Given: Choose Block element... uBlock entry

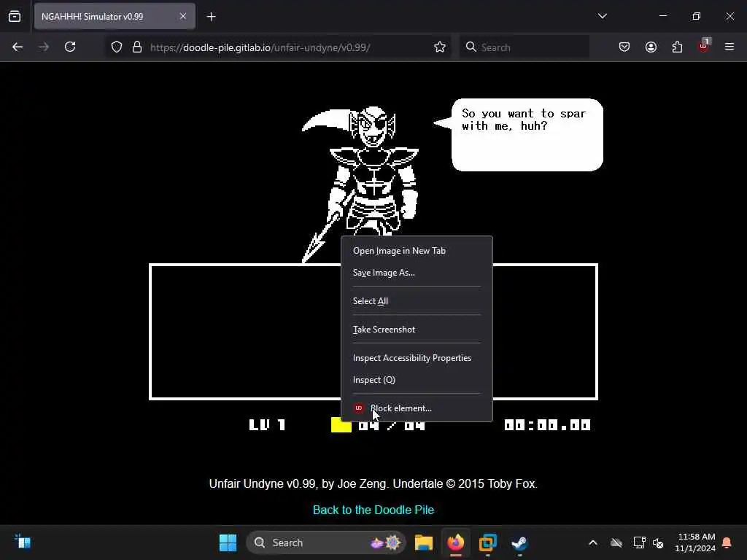Looking at the screenshot, I should 417,408.
